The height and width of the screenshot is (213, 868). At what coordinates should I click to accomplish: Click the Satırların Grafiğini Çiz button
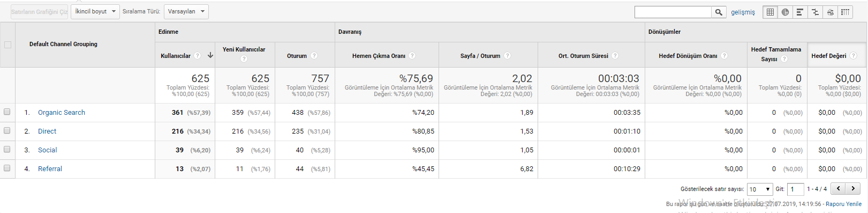point(40,12)
